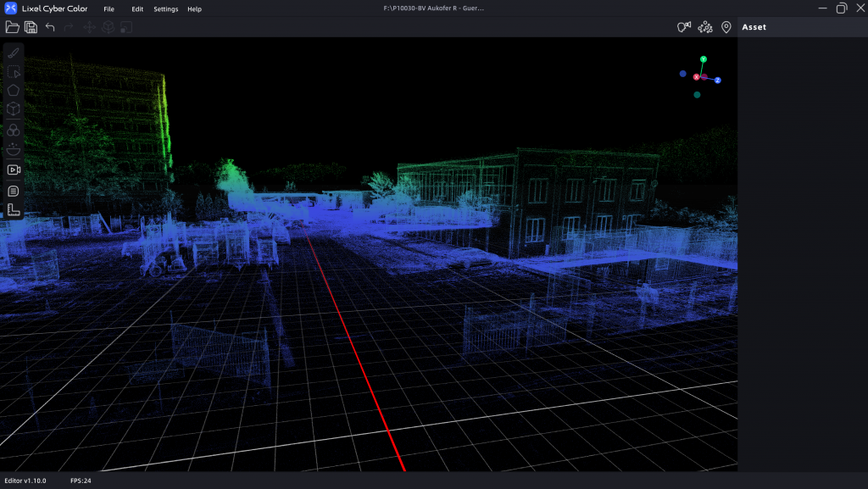
Task: Open the notes annotation tool
Action: (x=13, y=190)
